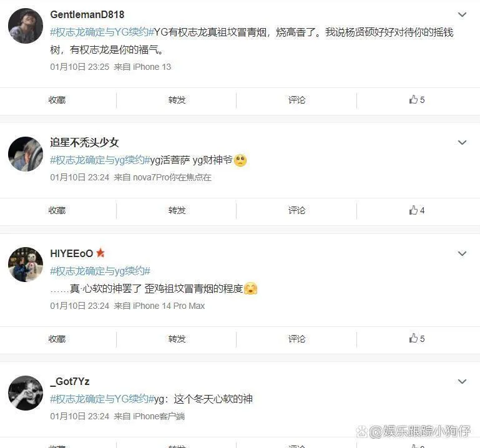The height and width of the screenshot is (448, 480).
Task: Click 转发 under HIYEEoO's post
Action: click(177, 339)
